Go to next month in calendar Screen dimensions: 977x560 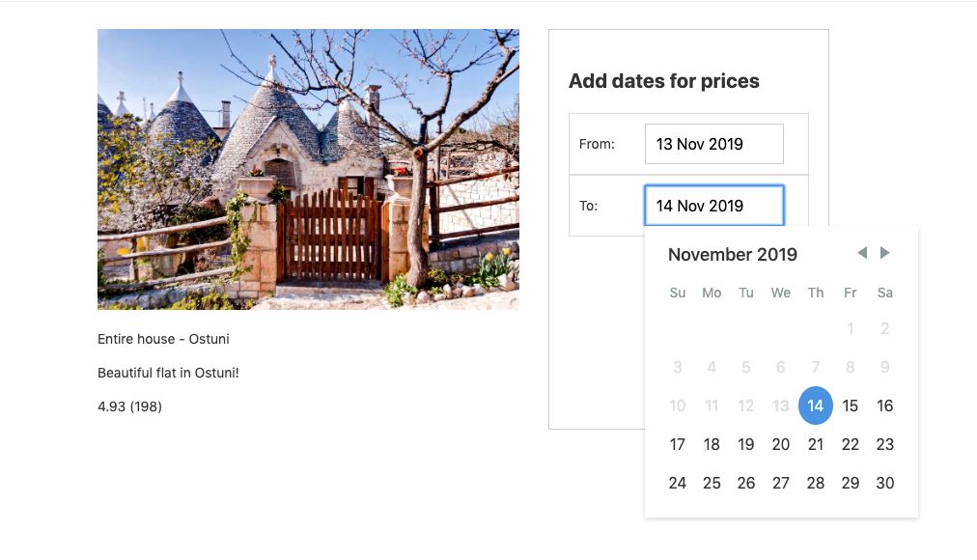(x=885, y=253)
